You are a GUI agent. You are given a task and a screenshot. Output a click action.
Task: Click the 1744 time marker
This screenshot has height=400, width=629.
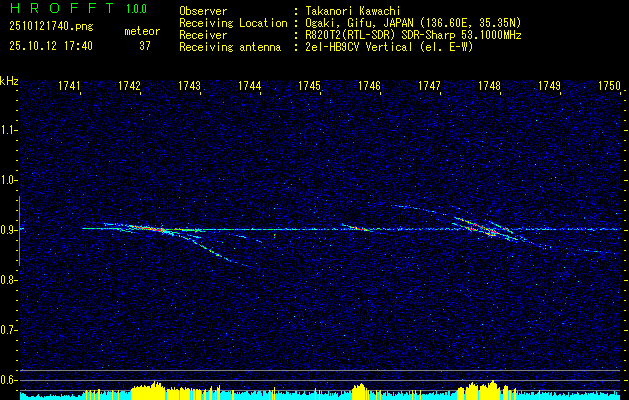tap(250, 86)
